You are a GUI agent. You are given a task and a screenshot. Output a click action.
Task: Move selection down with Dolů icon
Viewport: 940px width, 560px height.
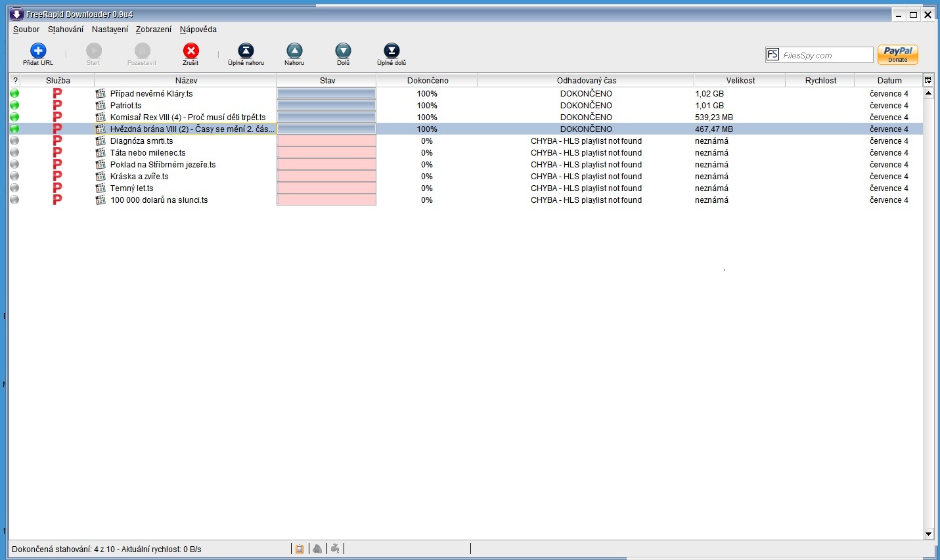pyautogui.click(x=343, y=51)
